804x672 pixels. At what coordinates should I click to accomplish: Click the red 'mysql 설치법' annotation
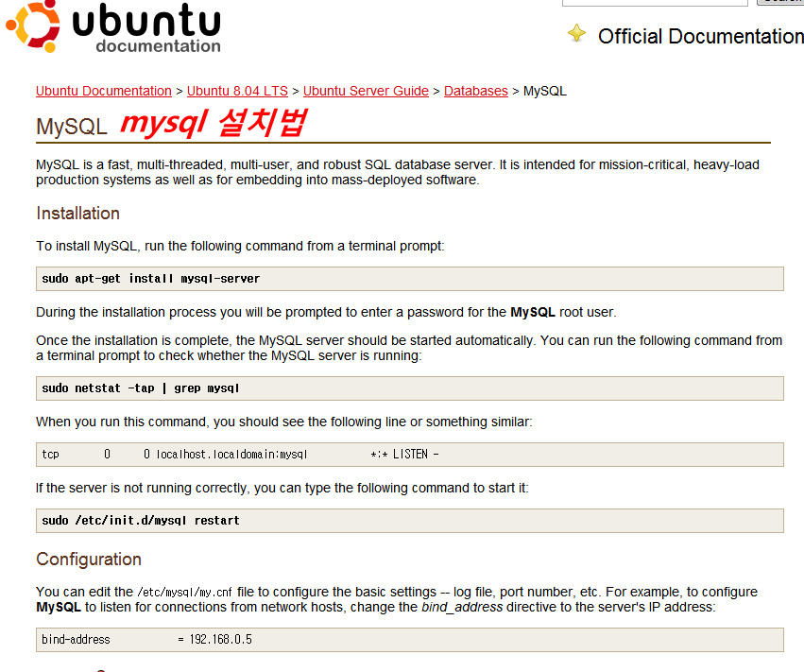click(213, 124)
